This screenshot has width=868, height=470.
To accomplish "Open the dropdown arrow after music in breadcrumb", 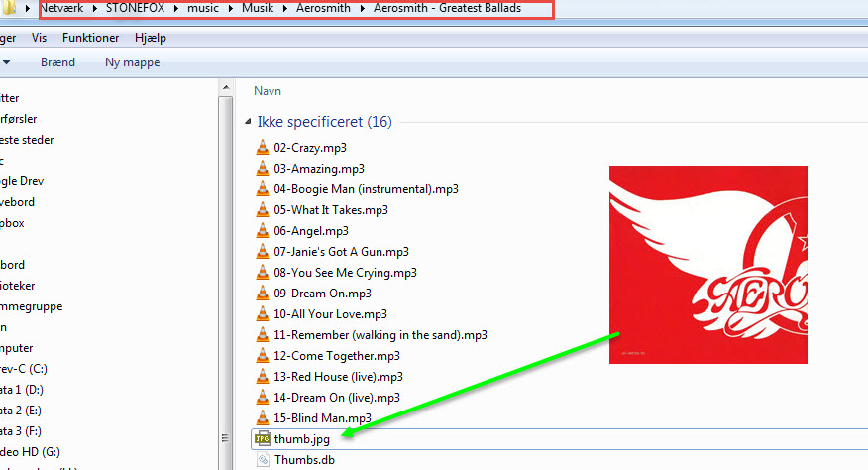I will (x=230, y=8).
